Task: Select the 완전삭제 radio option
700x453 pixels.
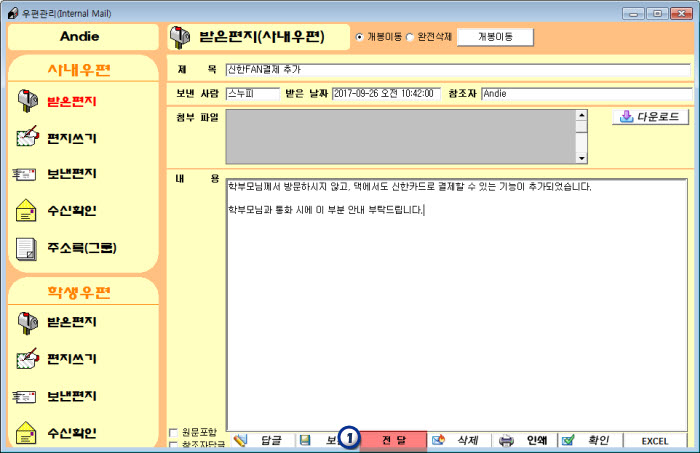Action: 410,37
